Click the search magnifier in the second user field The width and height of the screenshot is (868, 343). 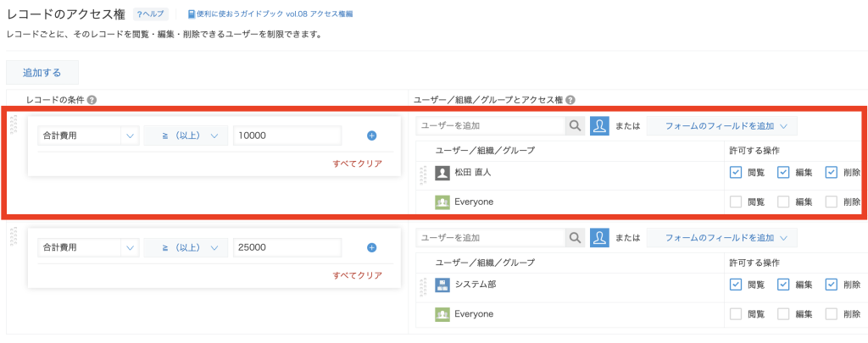pyautogui.click(x=575, y=237)
